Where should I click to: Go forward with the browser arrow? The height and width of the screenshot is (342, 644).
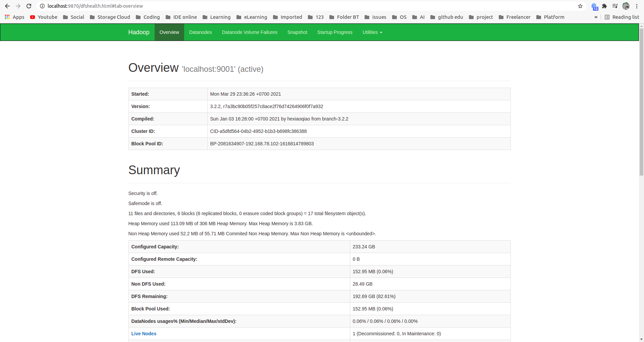click(x=18, y=6)
